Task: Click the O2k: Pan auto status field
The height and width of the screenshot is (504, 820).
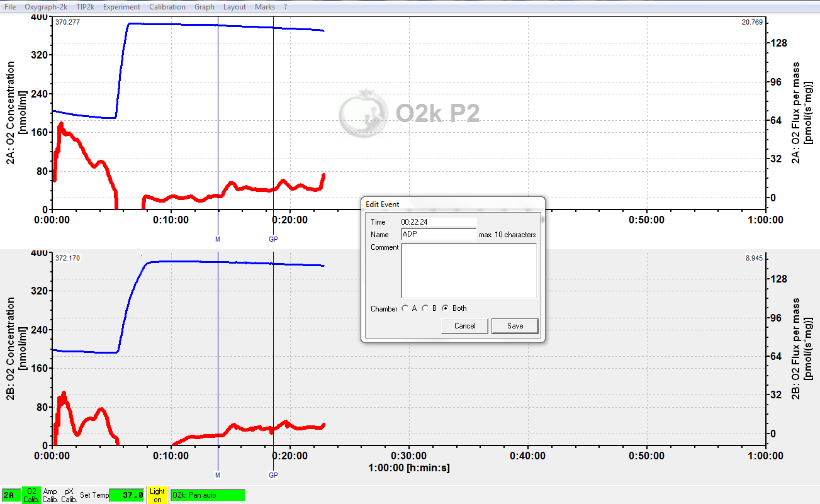Action: [208, 495]
